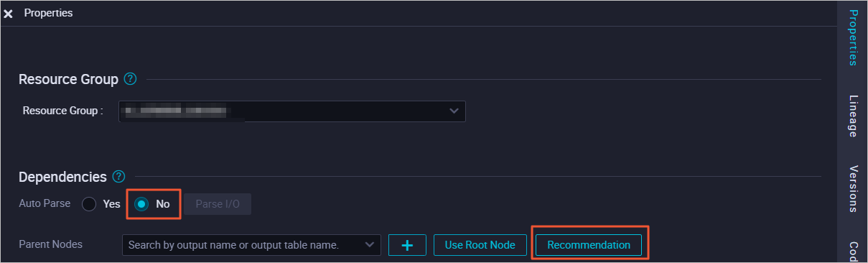Image resolution: width=868 pixels, height=263 pixels.
Task: Open the Resource Group selection box
Action: pos(291,111)
